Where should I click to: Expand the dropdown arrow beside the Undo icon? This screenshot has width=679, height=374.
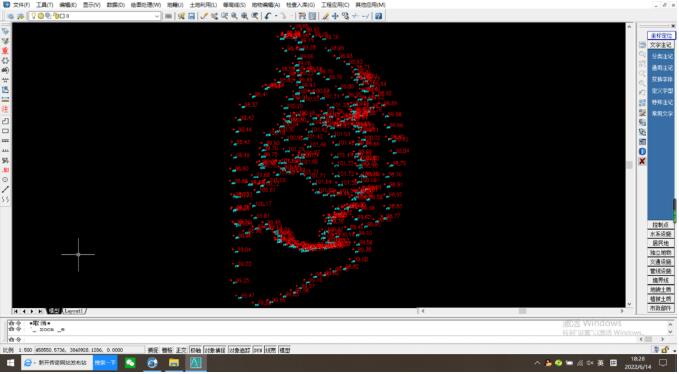pyautogui.click(x=276, y=16)
